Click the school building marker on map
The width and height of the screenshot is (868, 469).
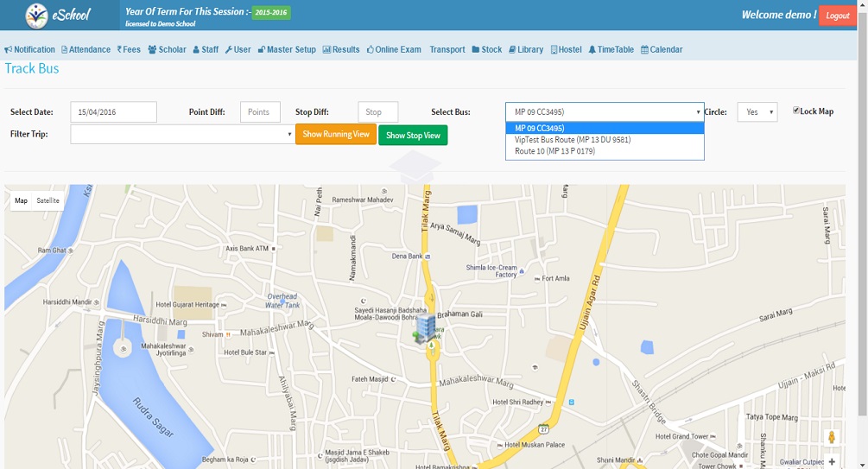pos(424,331)
